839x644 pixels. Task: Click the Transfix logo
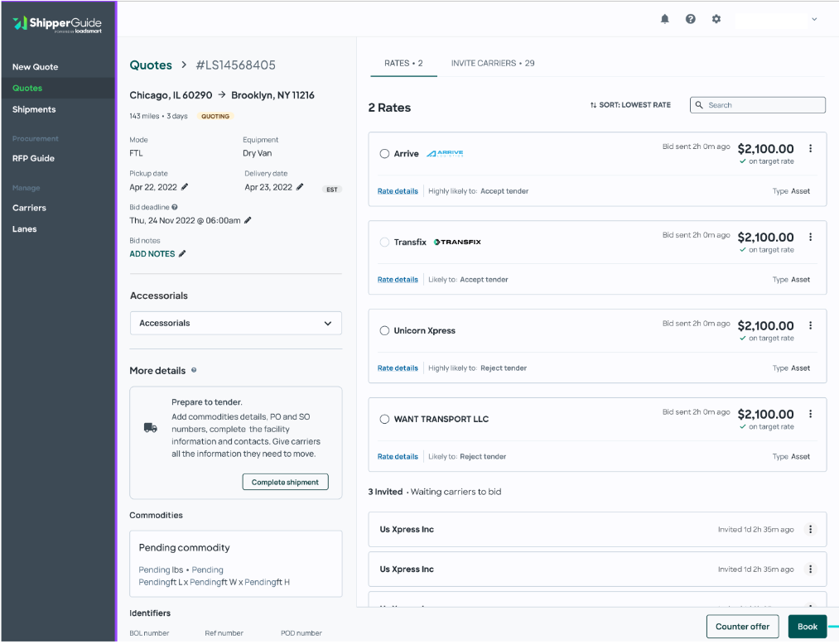click(457, 242)
